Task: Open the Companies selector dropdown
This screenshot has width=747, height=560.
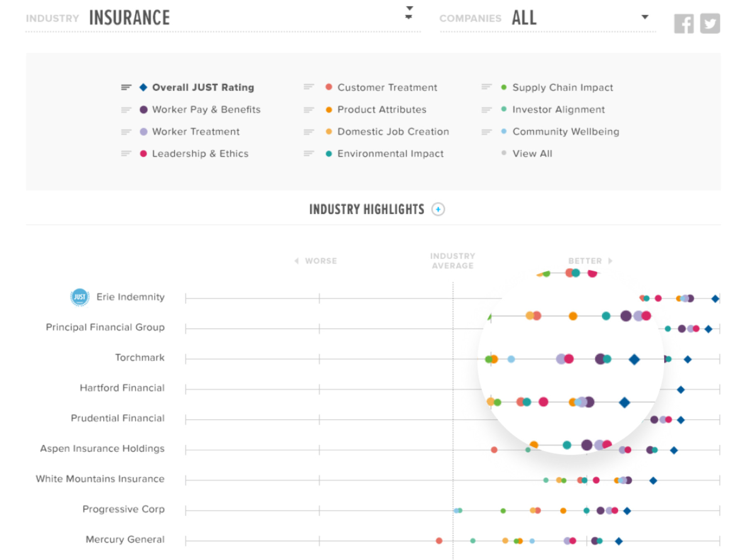Action: click(x=644, y=17)
